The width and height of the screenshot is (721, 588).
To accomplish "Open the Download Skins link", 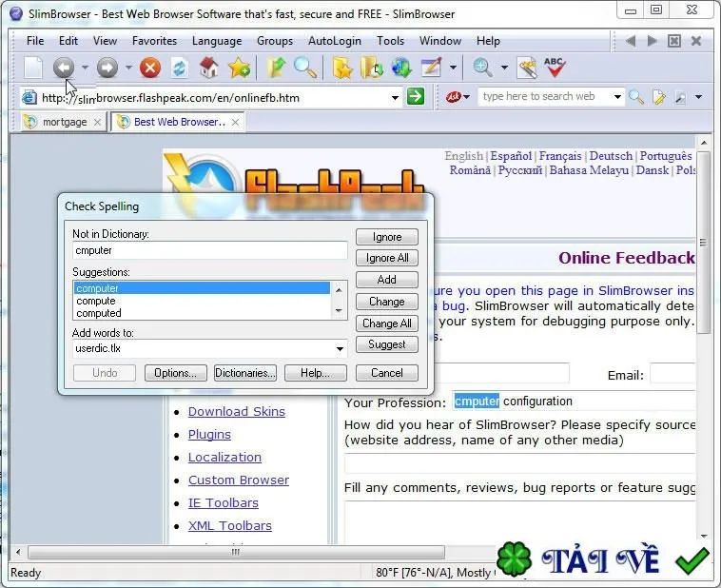I will pos(237,411).
